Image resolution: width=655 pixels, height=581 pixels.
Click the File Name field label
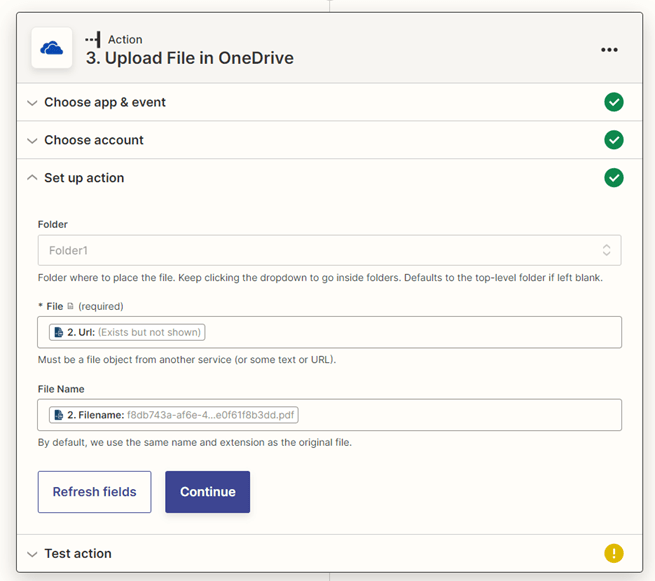(61, 389)
